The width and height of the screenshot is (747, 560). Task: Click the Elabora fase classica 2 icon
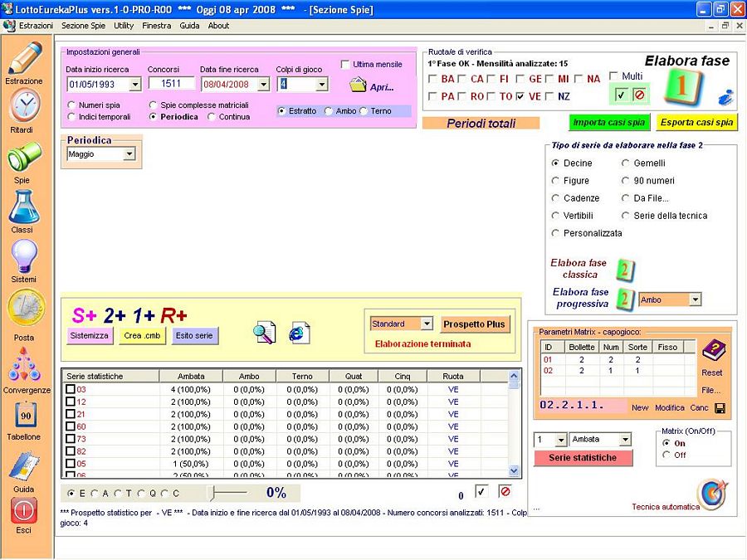click(624, 270)
